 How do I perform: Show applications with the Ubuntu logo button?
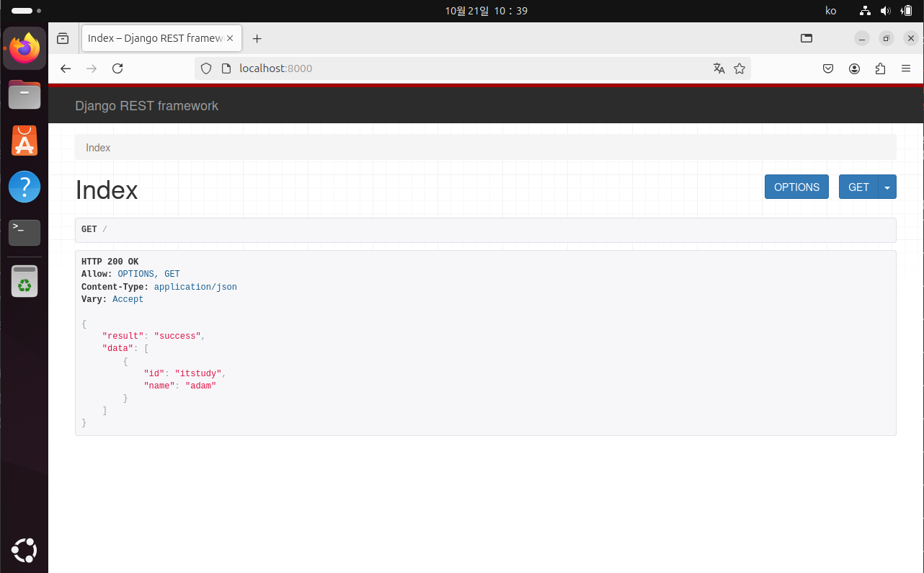tap(25, 551)
